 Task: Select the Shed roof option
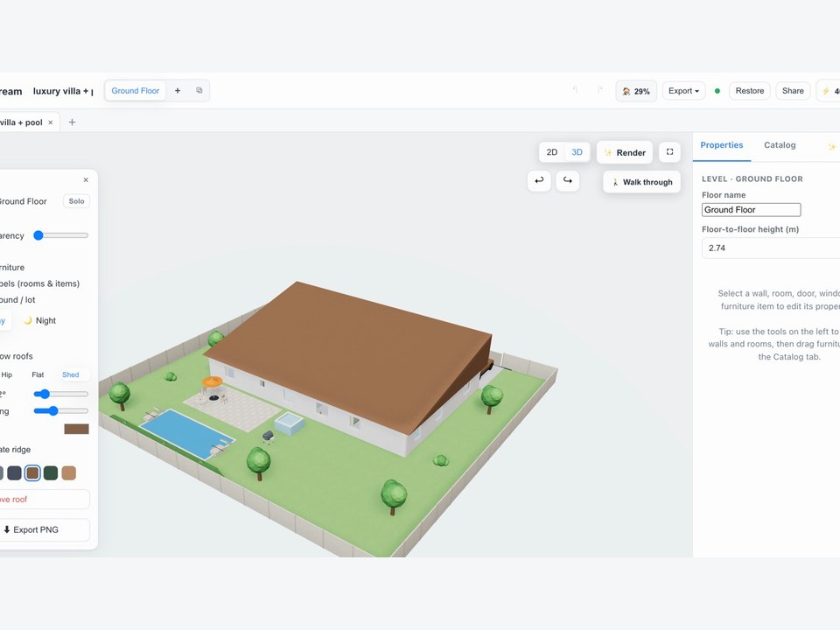[x=70, y=374]
